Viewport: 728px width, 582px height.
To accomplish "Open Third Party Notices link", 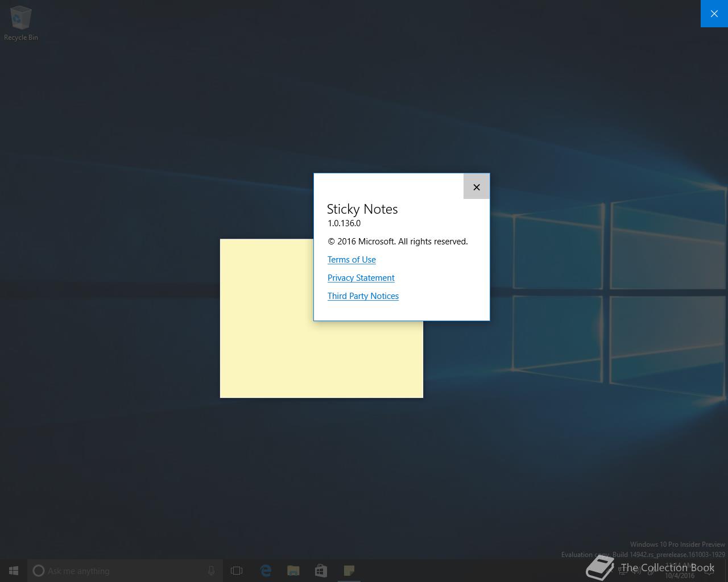I will (x=363, y=296).
